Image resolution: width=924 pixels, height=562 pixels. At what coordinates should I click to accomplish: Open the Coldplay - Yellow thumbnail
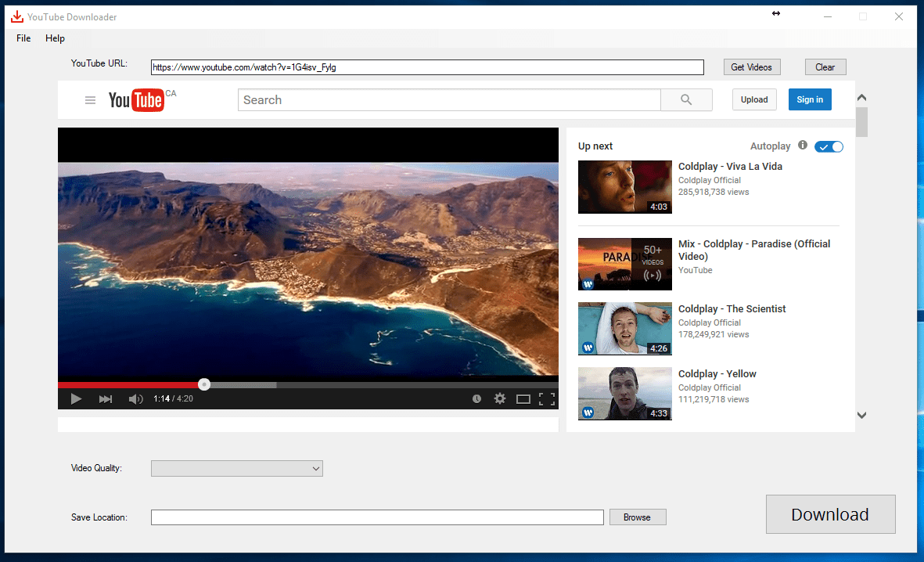(624, 393)
